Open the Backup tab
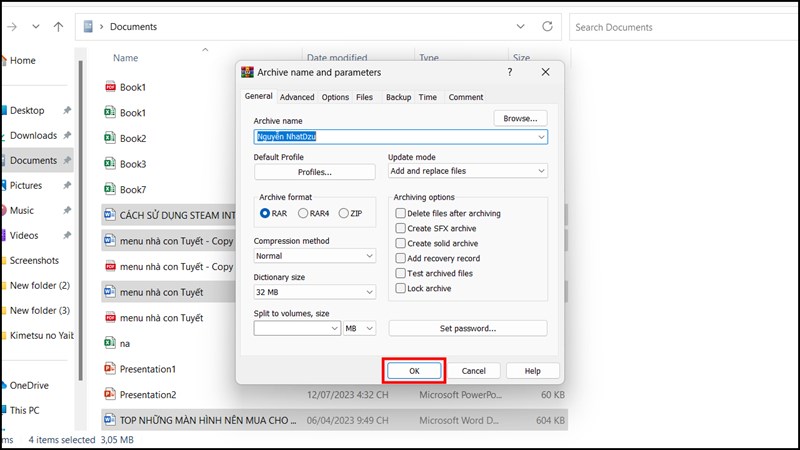Screen dimensions: 800x450 pyautogui.click(x=398, y=97)
